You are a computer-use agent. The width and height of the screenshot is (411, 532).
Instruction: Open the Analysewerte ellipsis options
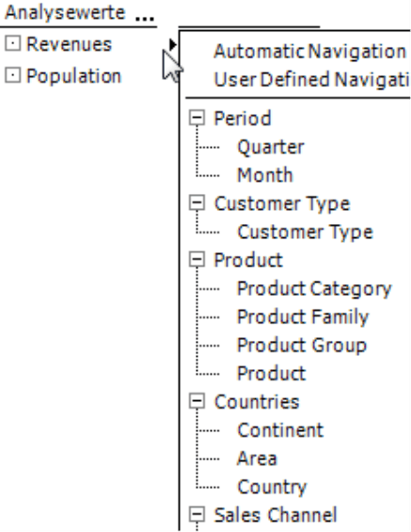coord(145,18)
